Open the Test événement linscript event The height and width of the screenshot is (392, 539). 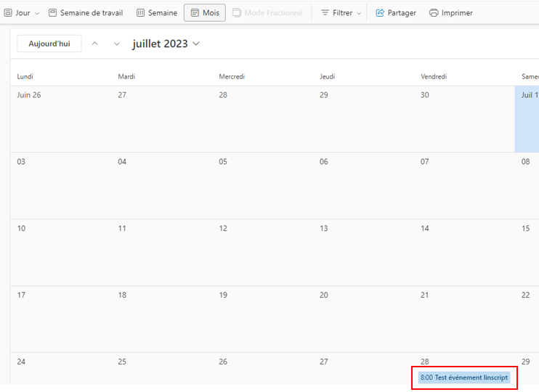[x=464, y=377]
